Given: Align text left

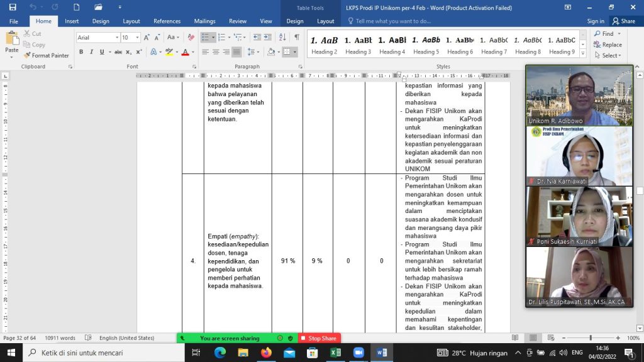Looking at the screenshot, I should (x=206, y=52).
